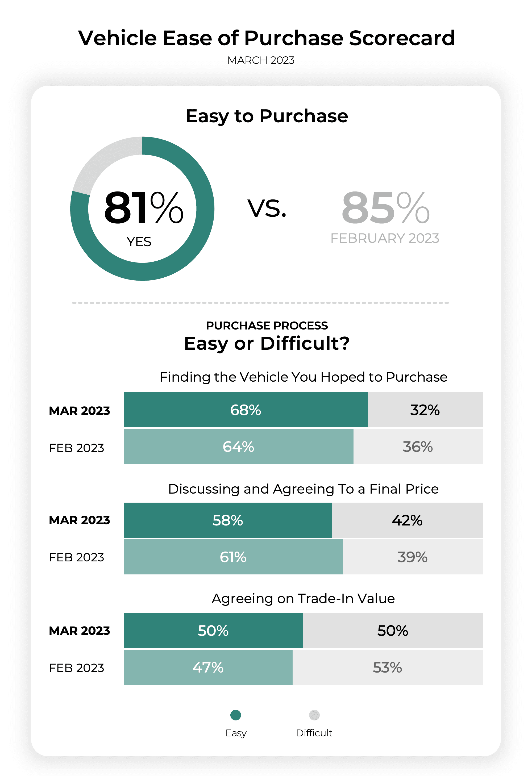Screen dimensions: 532x776
Task: Select the 32% Difficult bar segment
Action: [x=425, y=410]
